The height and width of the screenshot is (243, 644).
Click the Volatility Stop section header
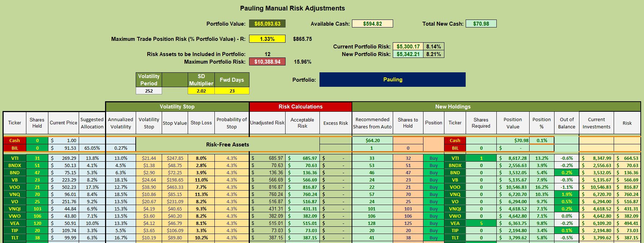(x=177, y=107)
